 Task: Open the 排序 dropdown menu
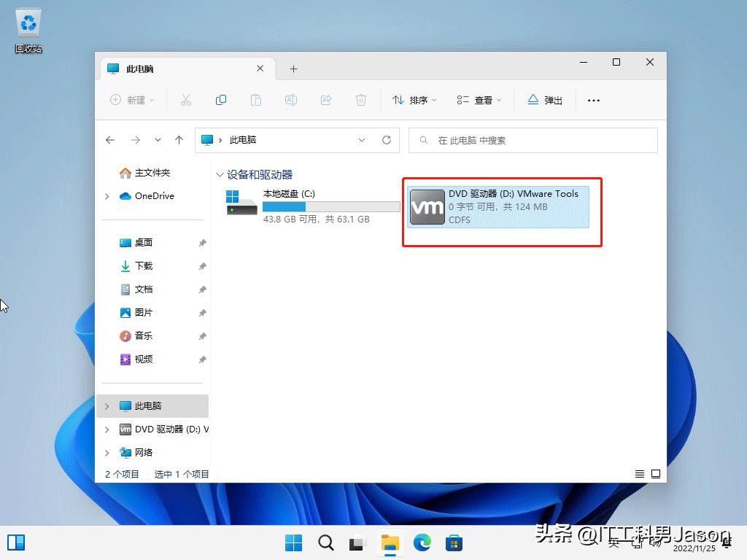pyautogui.click(x=414, y=100)
